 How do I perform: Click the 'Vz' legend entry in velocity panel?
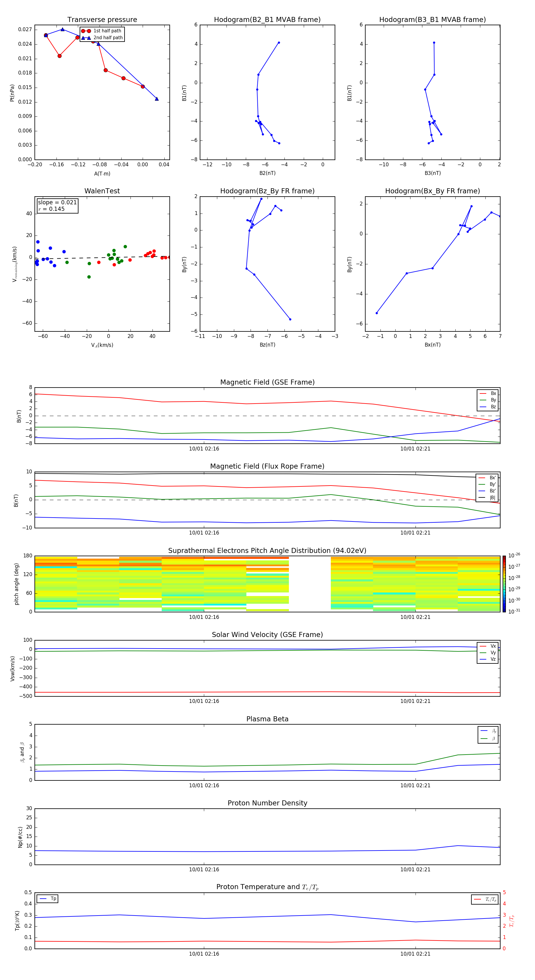488,660
